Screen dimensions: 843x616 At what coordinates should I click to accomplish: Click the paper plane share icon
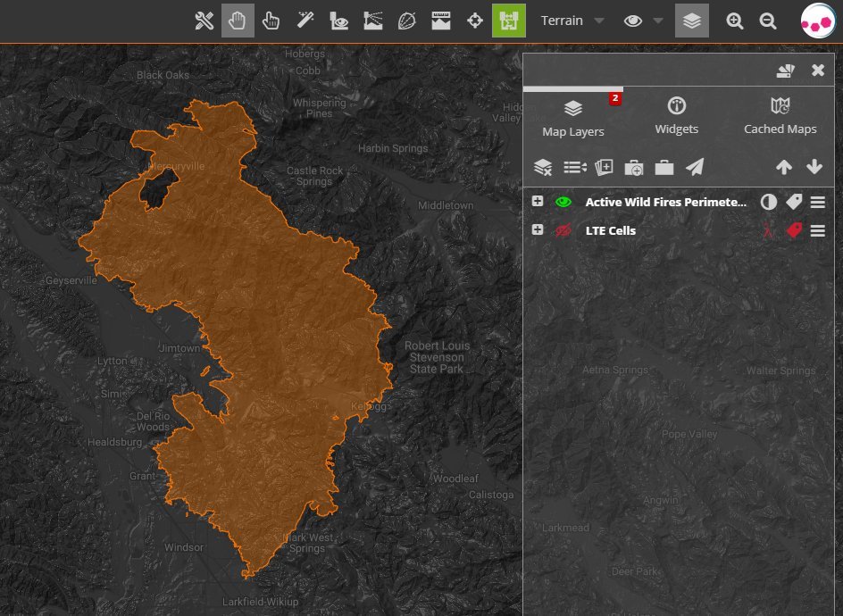tap(695, 167)
